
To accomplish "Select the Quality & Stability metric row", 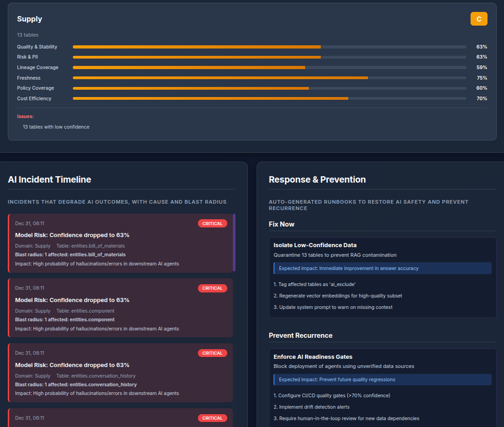I will [37, 47].
